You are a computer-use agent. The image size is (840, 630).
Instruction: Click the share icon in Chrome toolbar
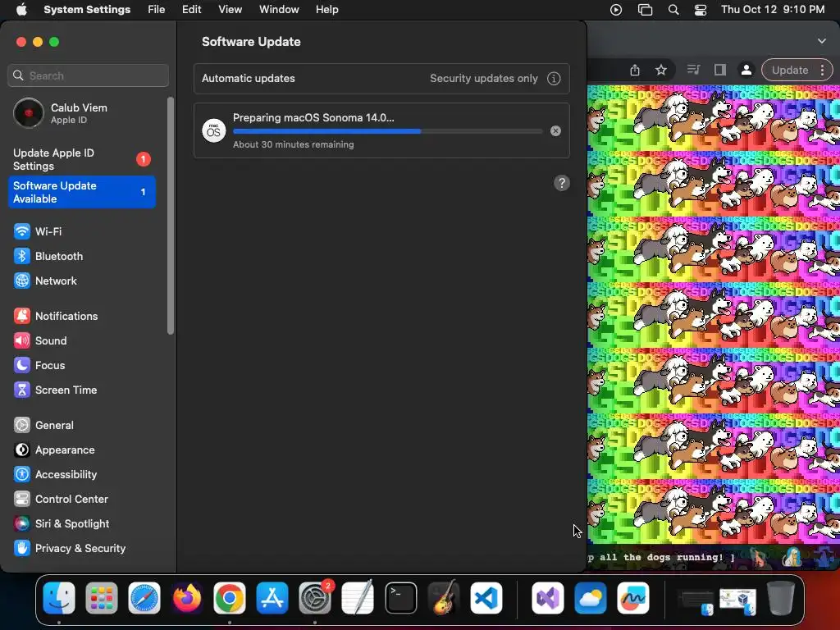point(635,71)
